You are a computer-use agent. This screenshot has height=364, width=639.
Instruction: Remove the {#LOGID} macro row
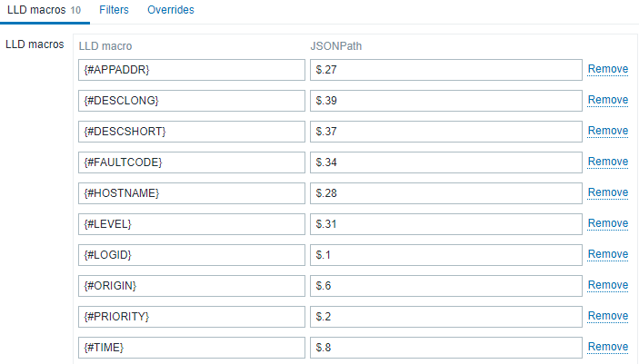click(x=607, y=254)
